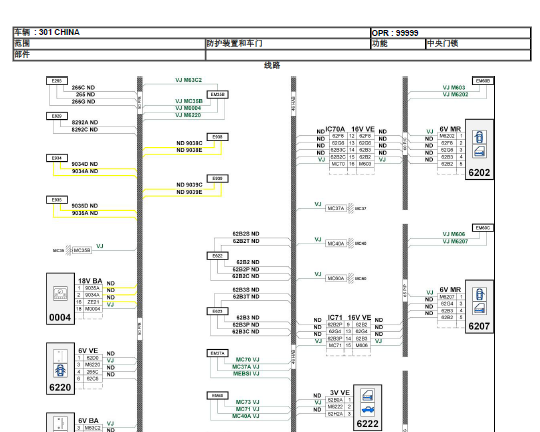
Task: Click the wire label 62B2P ND
Action: tap(246, 269)
